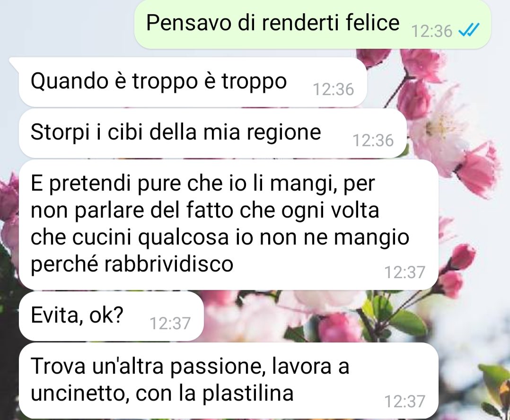
Task: Click the word 'uncinetto' in the last message
Action: pos(77,394)
